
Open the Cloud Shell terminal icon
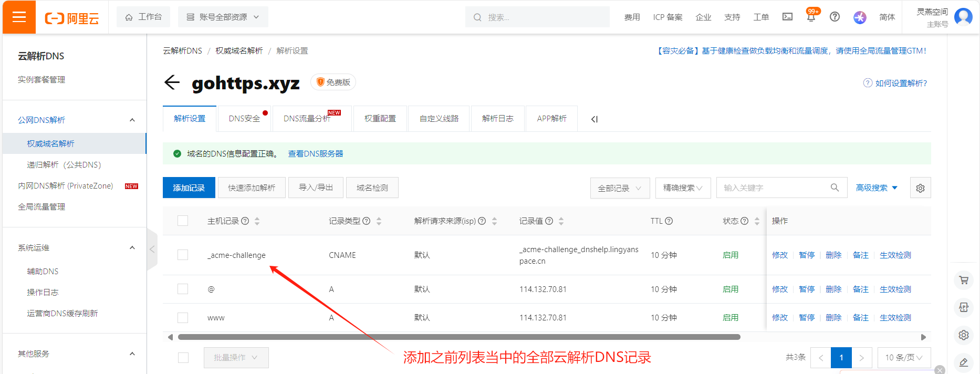coord(787,17)
